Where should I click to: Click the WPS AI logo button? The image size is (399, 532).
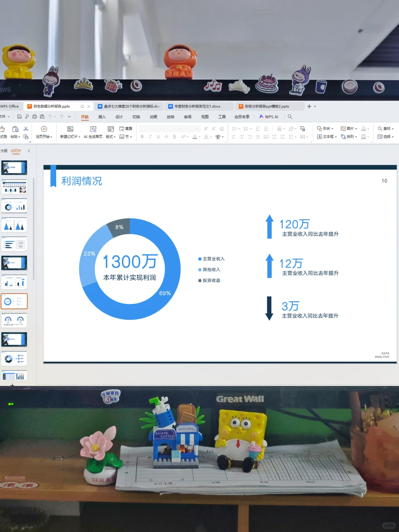(269, 117)
